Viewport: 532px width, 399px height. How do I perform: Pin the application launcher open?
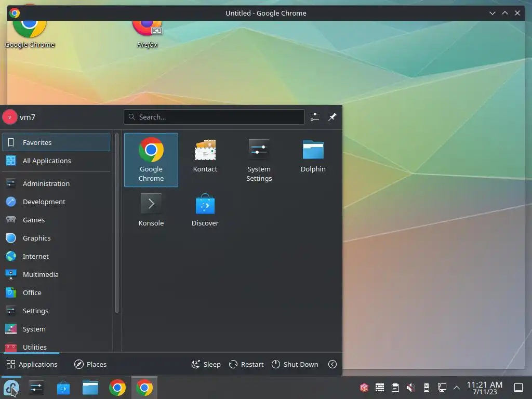point(332,117)
